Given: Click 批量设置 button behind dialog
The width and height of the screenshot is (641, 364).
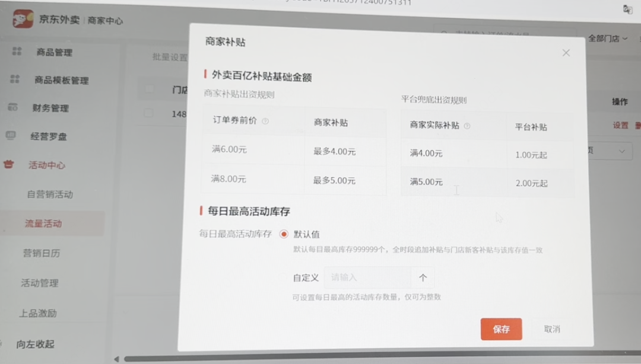Looking at the screenshot, I should coord(170,57).
